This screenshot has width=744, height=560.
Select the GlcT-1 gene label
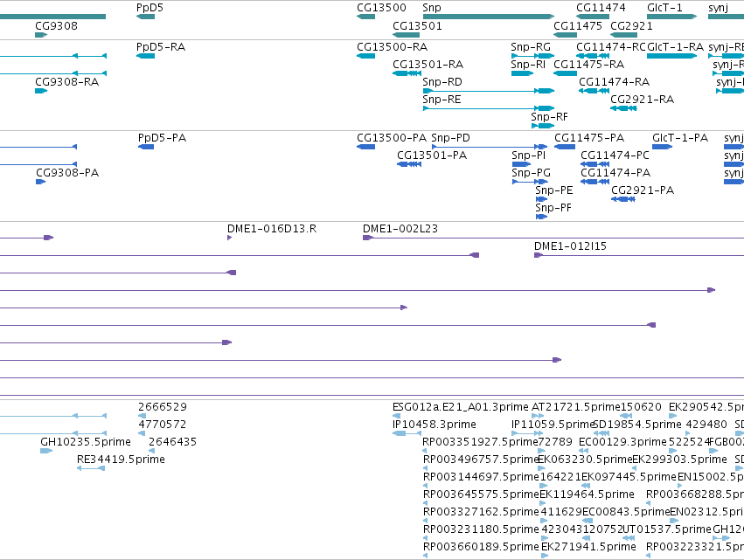(x=664, y=8)
